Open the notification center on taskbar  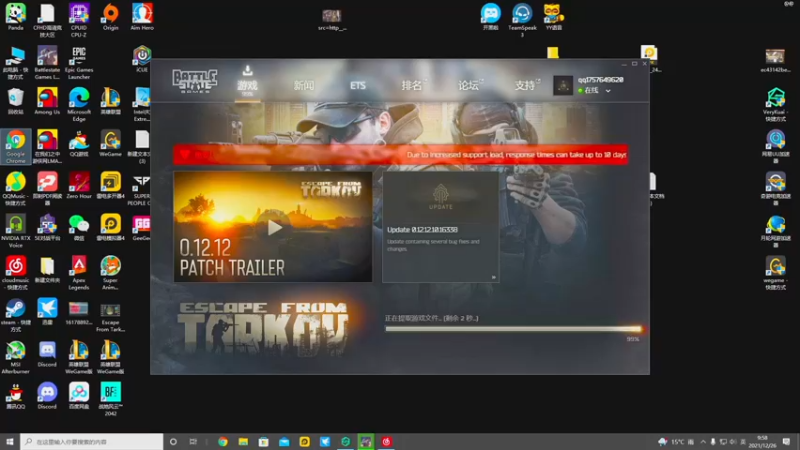pos(786,441)
